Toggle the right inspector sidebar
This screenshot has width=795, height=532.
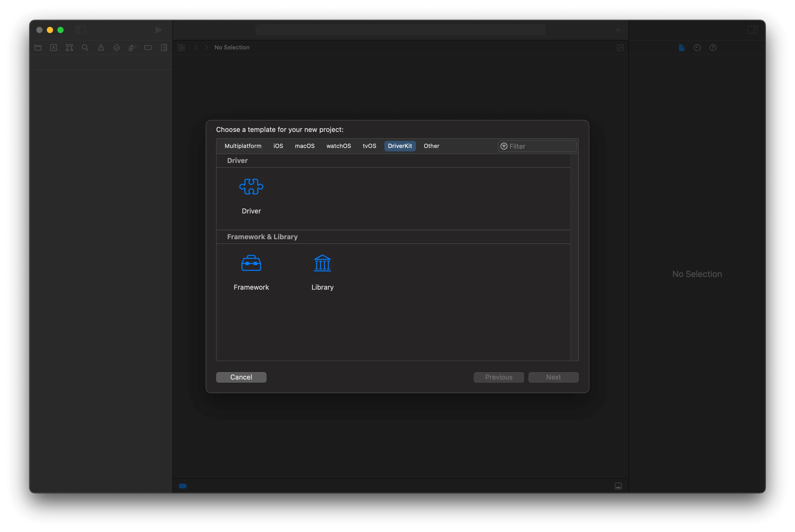click(752, 30)
